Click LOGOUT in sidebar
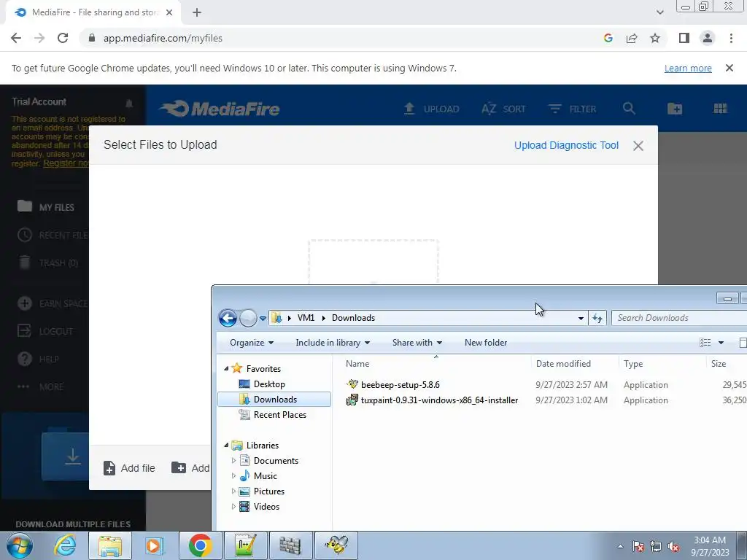747x560 pixels. 45,331
